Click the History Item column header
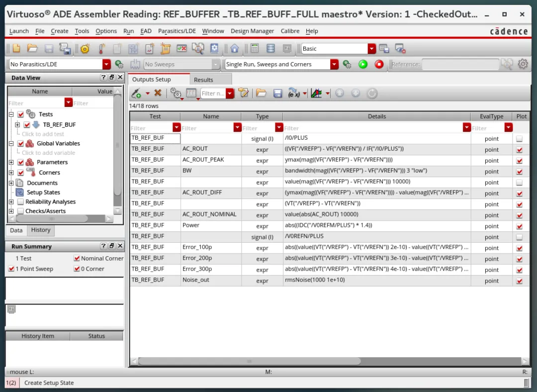The width and height of the screenshot is (537, 392). tap(38, 336)
